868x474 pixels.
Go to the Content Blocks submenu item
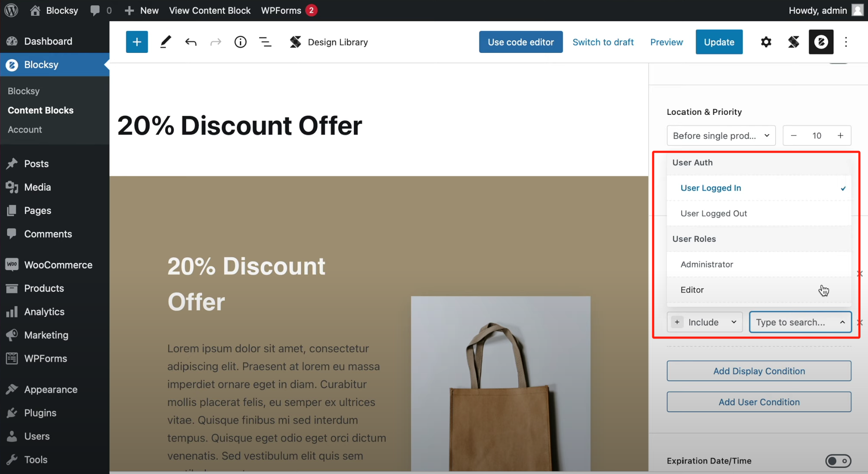pyautogui.click(x=40, y=110)
